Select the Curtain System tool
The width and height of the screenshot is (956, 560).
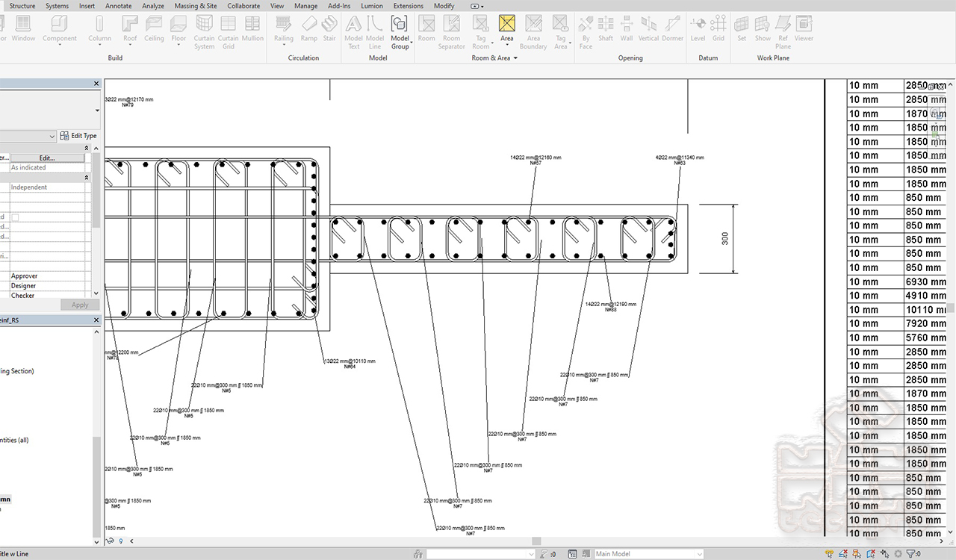pos(204,33)
